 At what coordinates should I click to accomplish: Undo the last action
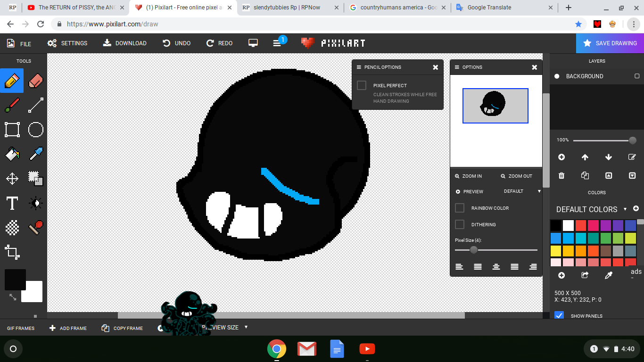tap(177, 43)
